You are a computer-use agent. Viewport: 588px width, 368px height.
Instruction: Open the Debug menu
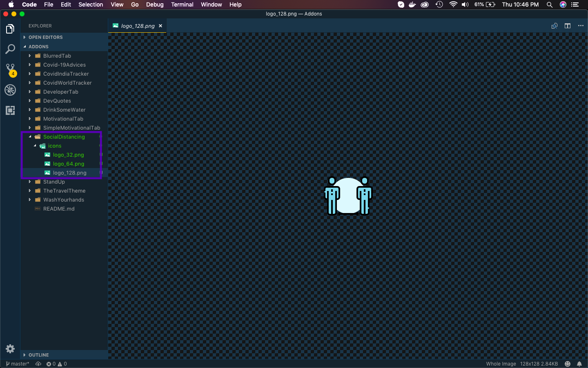pos(155,4)
